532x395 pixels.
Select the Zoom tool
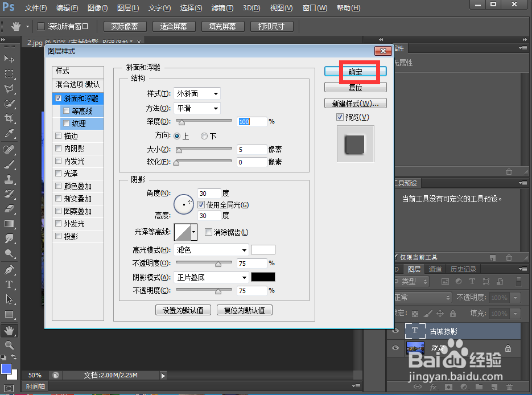[8, 345]
